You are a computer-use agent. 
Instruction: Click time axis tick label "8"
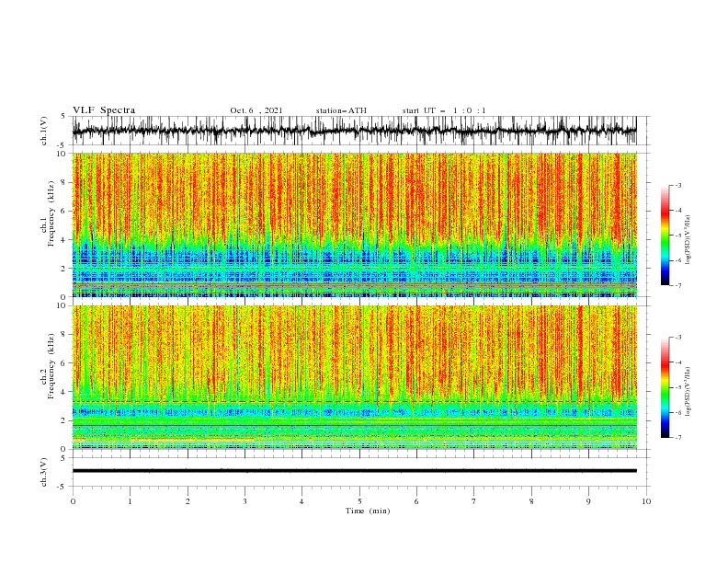531,501
